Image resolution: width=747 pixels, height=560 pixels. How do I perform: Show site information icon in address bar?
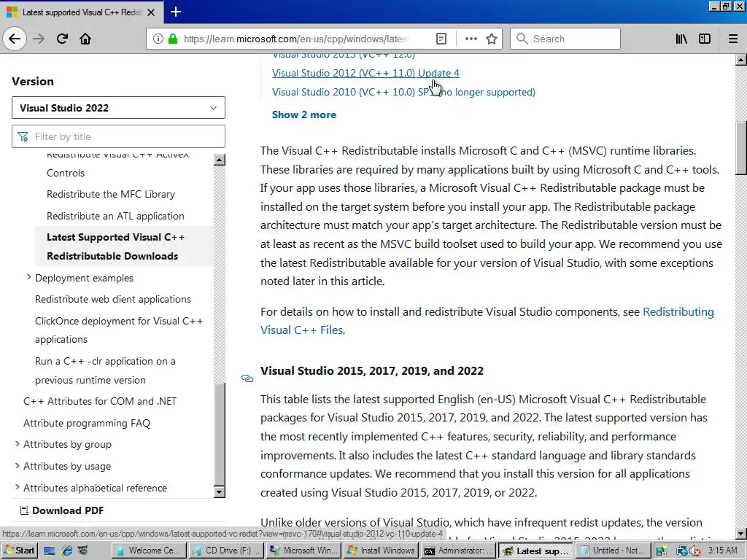158,39
